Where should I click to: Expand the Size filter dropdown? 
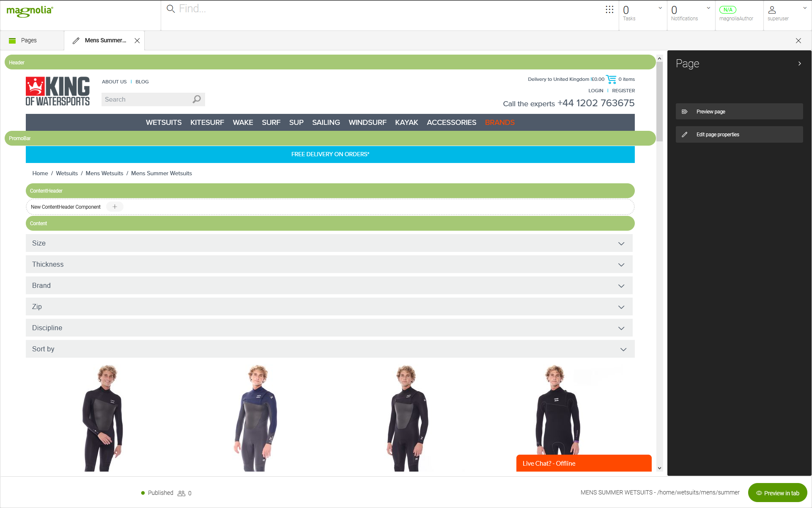click(x=622, y=243)
